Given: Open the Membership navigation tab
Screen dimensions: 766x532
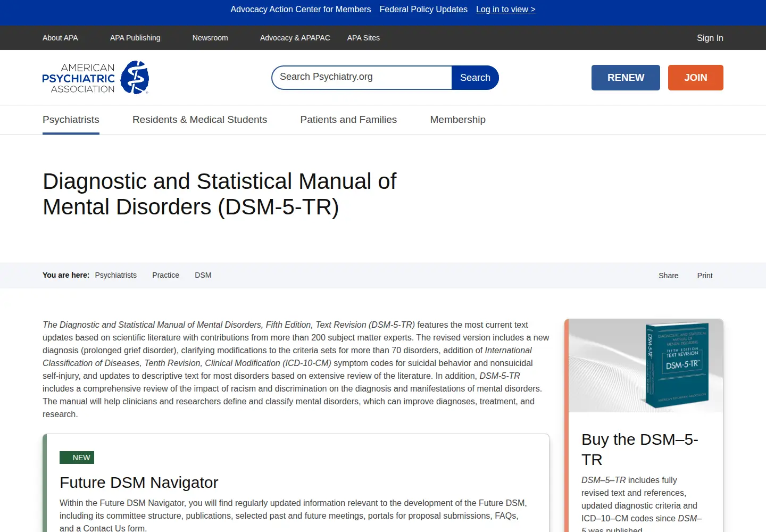Looking at the screenshot, I should click(x=458, y=120).
